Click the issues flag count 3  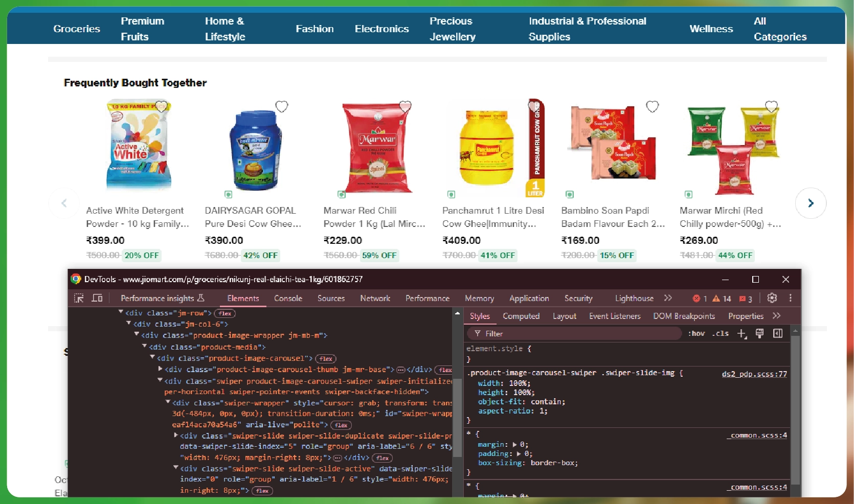[746, 299]
